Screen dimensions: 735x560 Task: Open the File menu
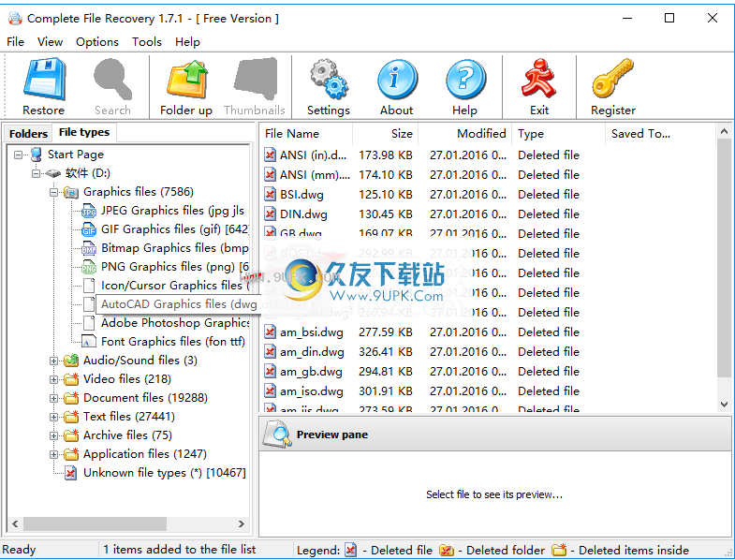click(16, 42)
